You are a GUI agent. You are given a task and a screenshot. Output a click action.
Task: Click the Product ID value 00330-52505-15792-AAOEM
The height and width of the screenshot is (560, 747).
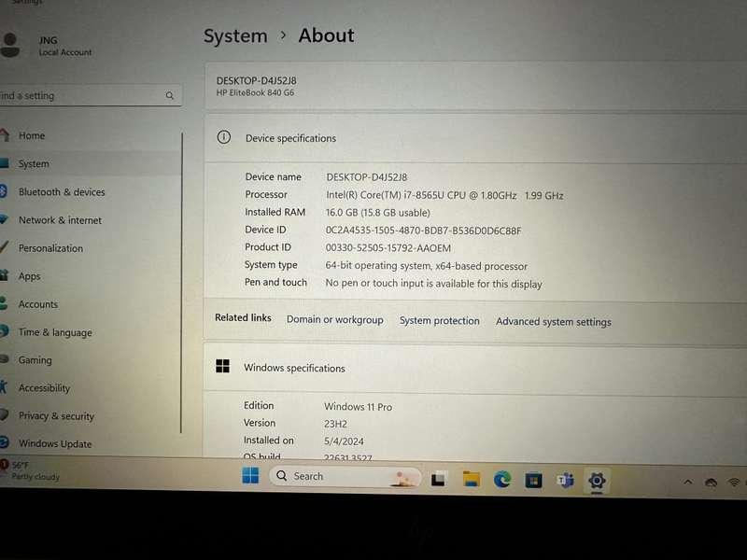388,248
